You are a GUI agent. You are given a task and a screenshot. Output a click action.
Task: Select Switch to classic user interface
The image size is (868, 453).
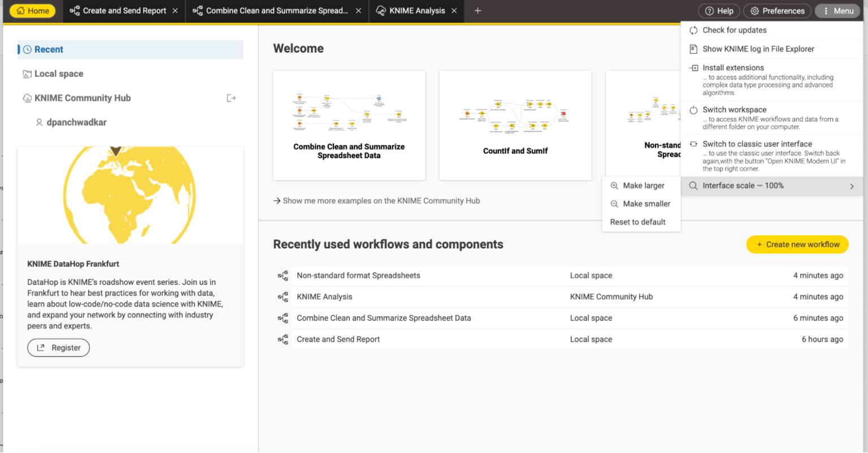click(772, 156)
